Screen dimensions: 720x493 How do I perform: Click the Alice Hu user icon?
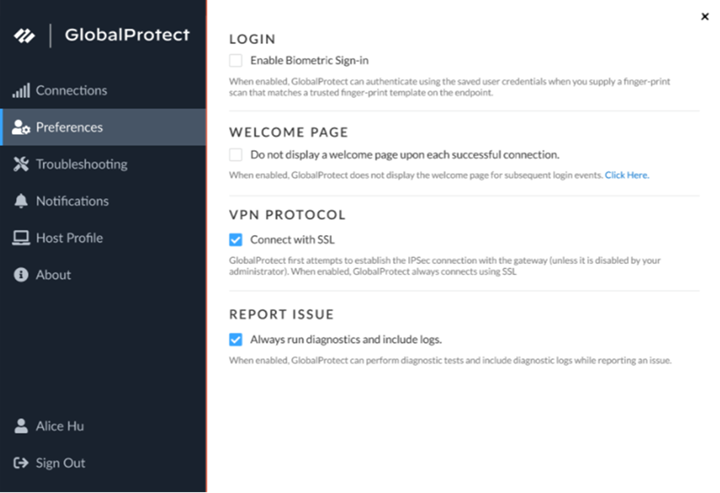tap(20, 426)
